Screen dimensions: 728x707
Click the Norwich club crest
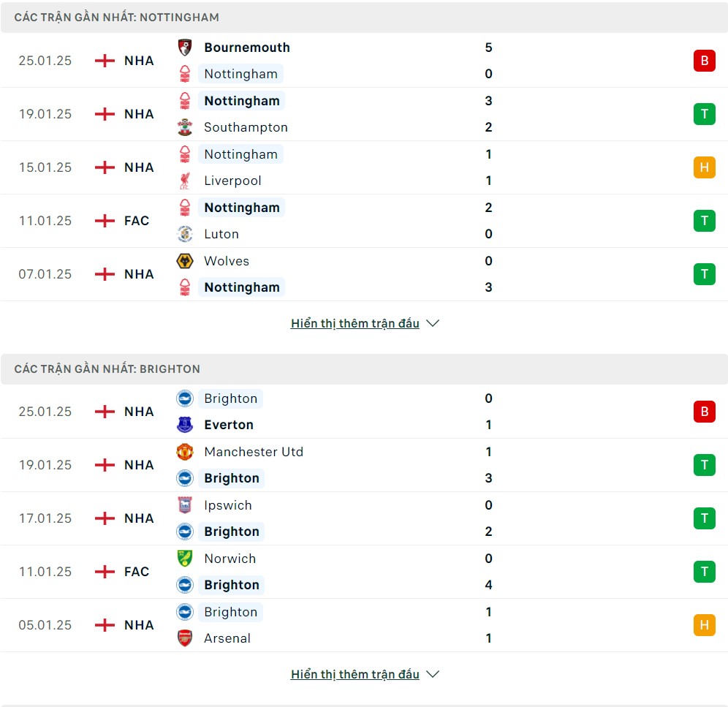pyautogui.click(x=185, y=559)
